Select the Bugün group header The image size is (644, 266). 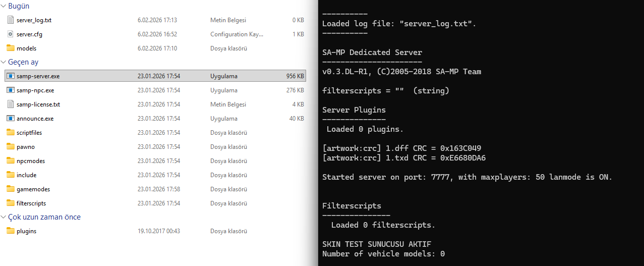point(19,6)
